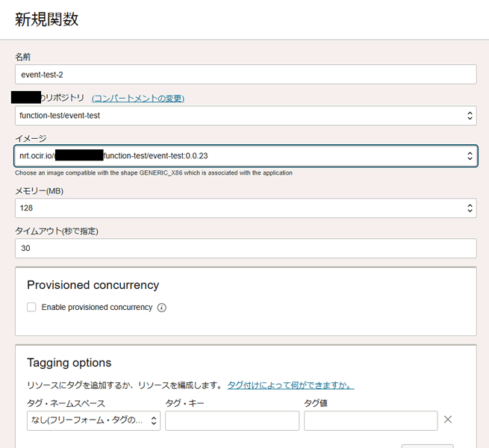Click the 新規関数 page title
This screenshot has width=489, height=448.
(x=46, y=19)
